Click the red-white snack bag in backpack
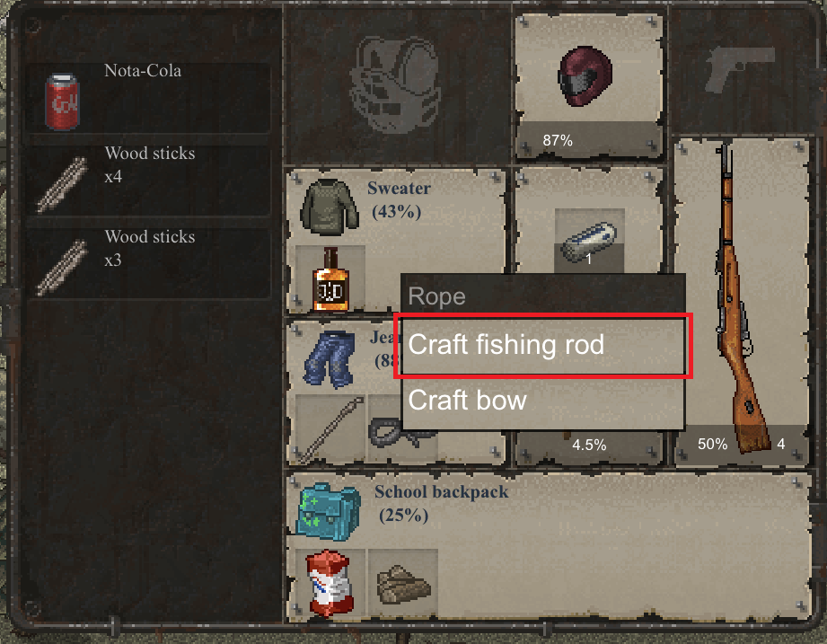The height and width of the screenshot is (644, 827). coord(330,583)
